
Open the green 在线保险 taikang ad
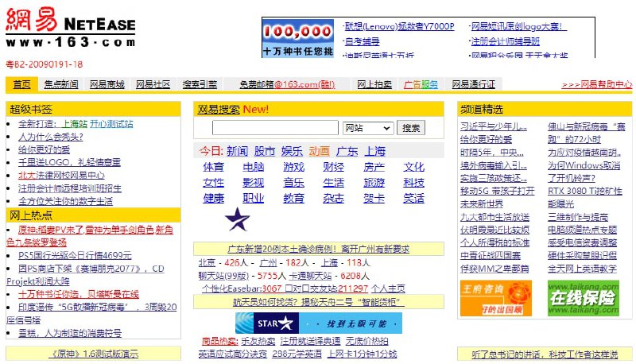click(x=584, y=298)
